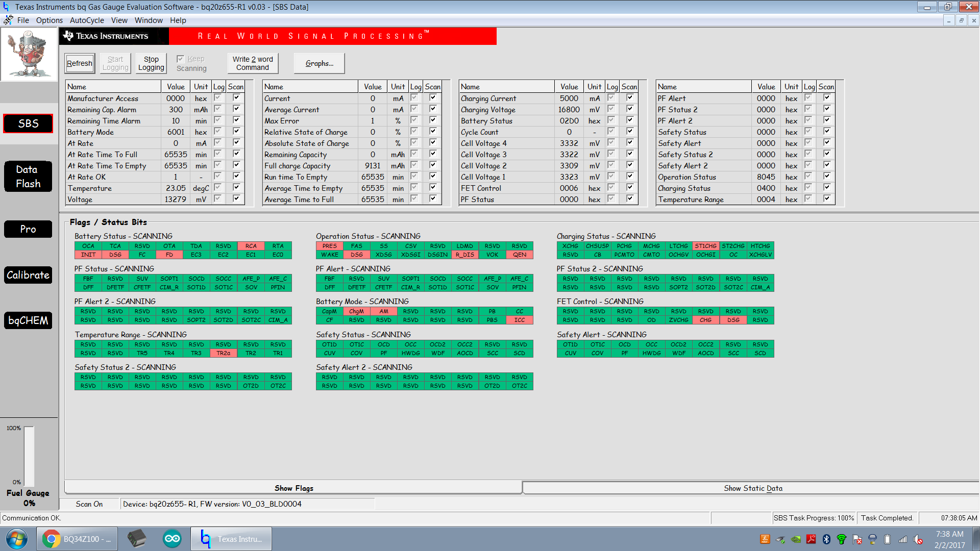Click green wireless tray icon
This screenshot has height=551, width=980.
coord(842,539)
